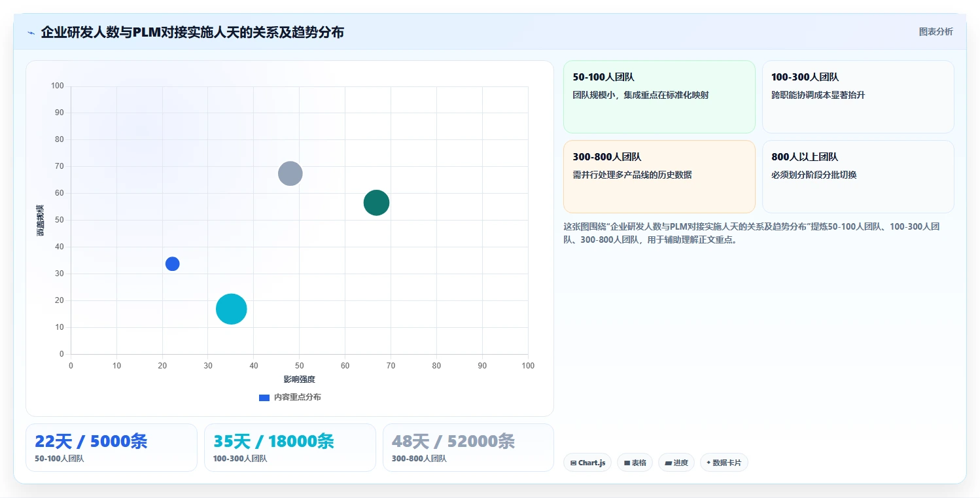The height and width of the screenshot is (498, 980).
Task: Toggle the 内容重点分布 legend swatch
Action: (x=264, y=397)
